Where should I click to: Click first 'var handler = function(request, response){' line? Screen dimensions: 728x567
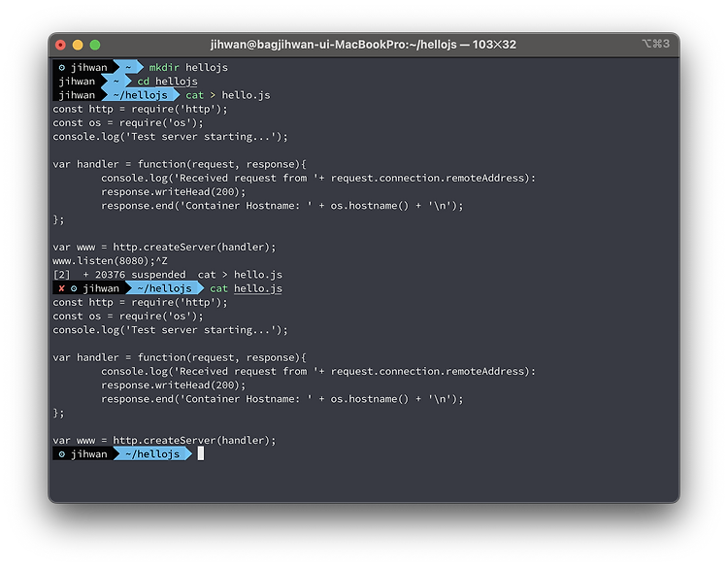[x=180, y=164]
